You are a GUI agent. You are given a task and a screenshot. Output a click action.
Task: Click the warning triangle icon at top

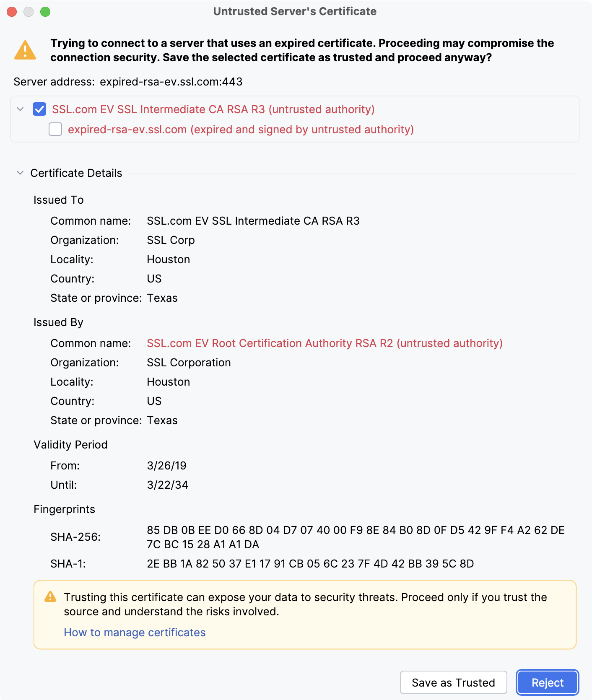(x=25, y=49)
